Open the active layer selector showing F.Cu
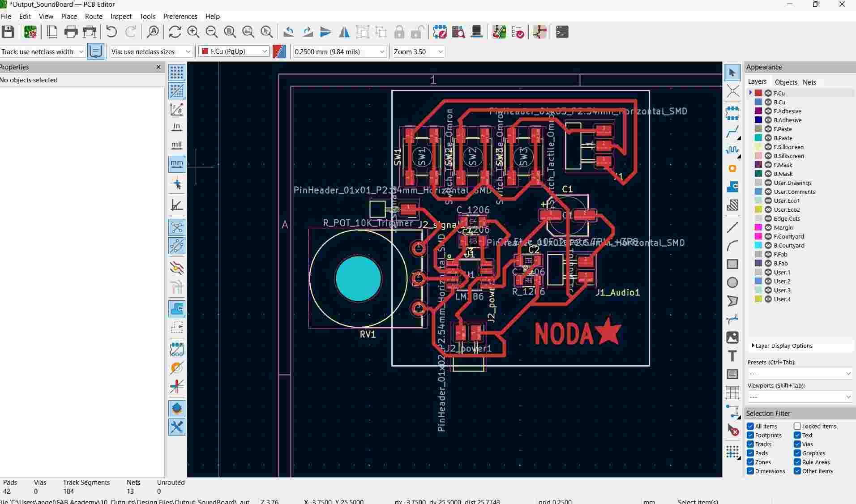 [233, 51]
